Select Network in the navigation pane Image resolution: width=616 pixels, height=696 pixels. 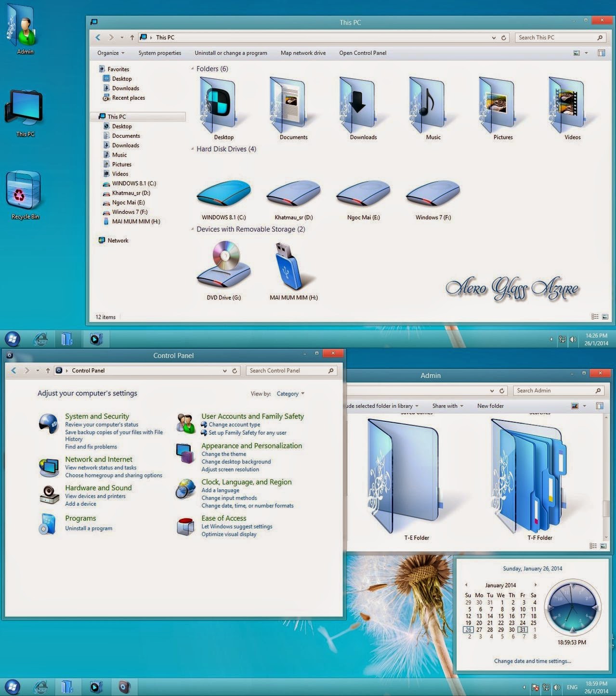click(113, 240)
